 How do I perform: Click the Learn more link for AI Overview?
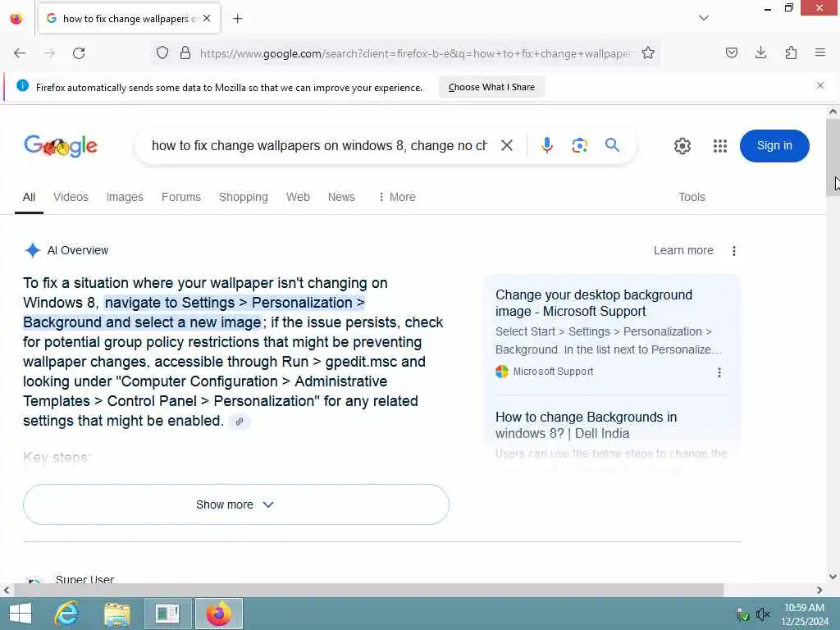click(x=683, y=250)
